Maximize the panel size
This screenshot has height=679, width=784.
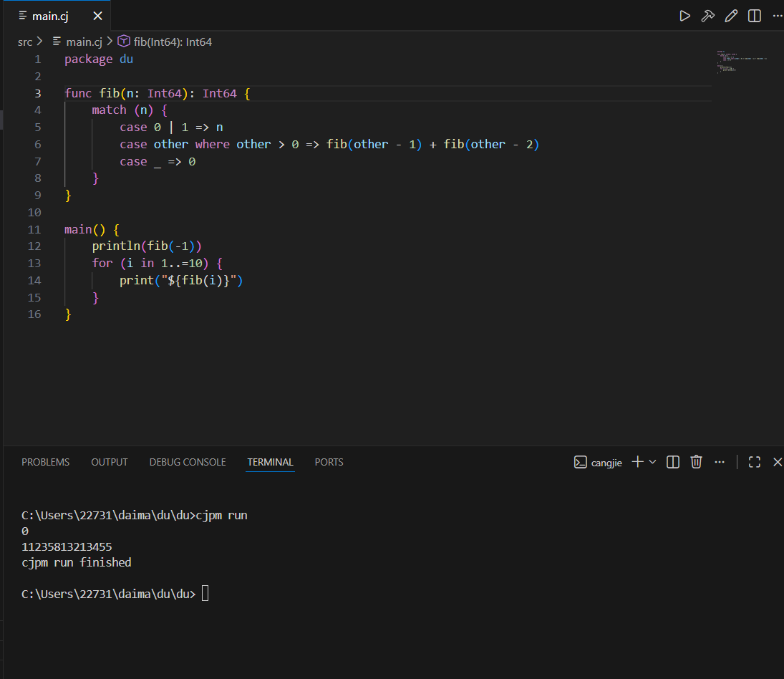pos(755,462)
